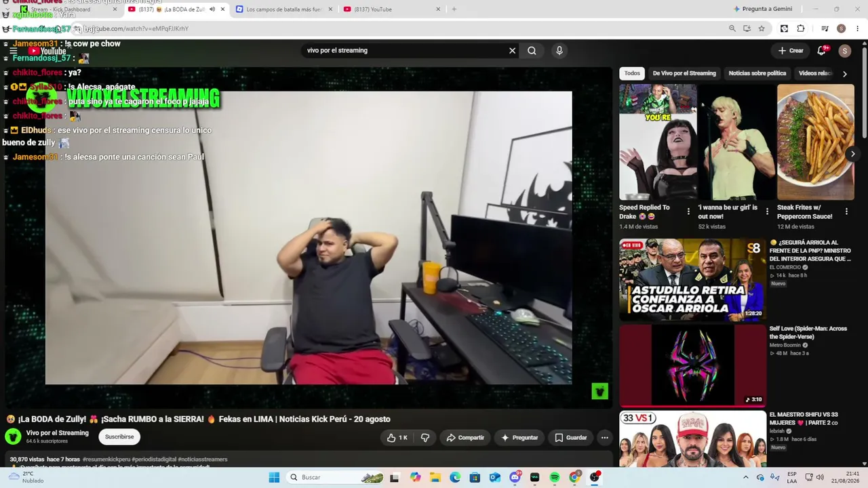This screenshot has width=868, height=488.
Task: Open Spotify from the taskbar
Action: [555, 477]
